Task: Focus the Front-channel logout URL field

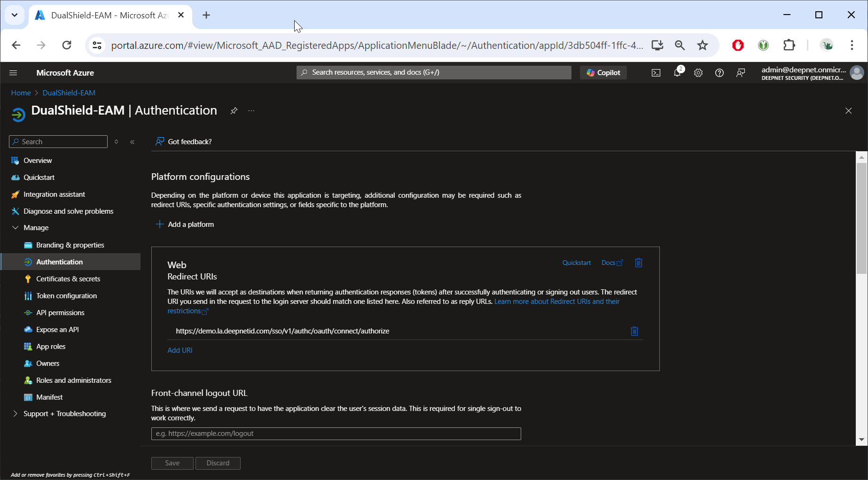Action: pos(336,434)
